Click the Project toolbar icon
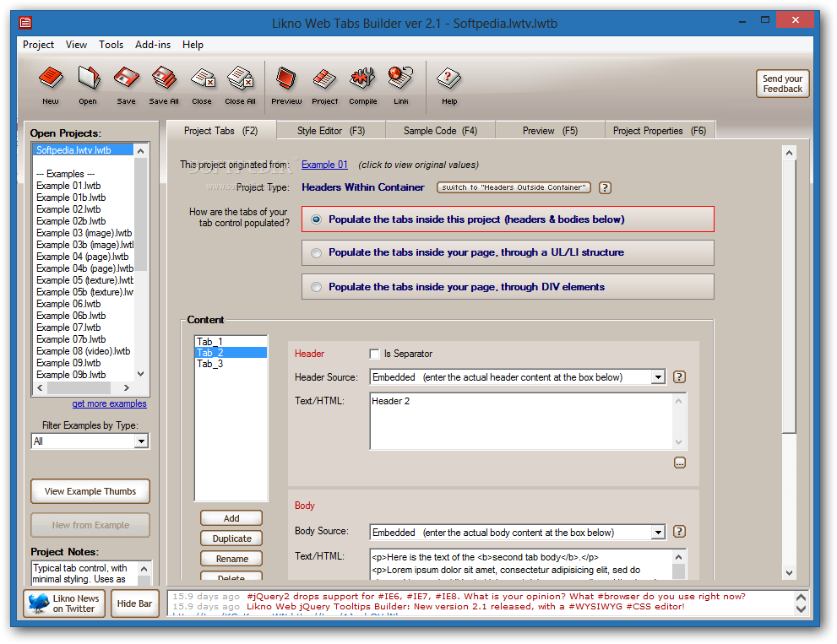Image resolution: width=837 pixels, height=644 pixels. (x=324, y=85)
